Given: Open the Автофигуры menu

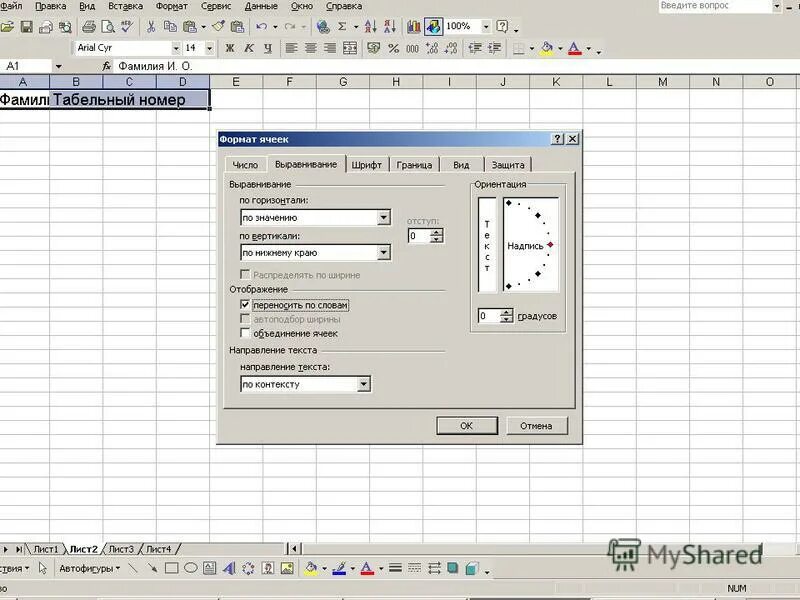Looking at the screenshot, I should [x=89, y=568].
